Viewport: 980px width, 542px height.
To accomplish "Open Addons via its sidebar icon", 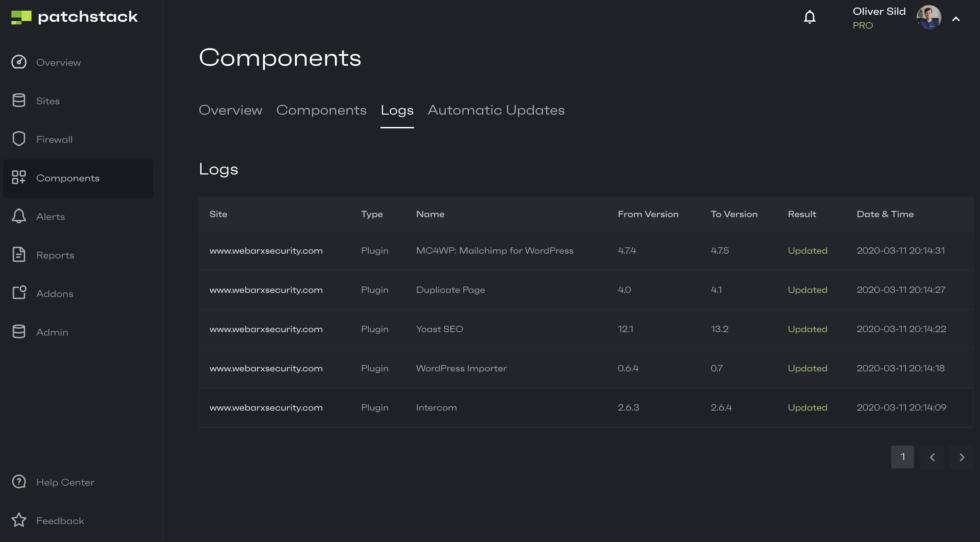I will (19, 293).
